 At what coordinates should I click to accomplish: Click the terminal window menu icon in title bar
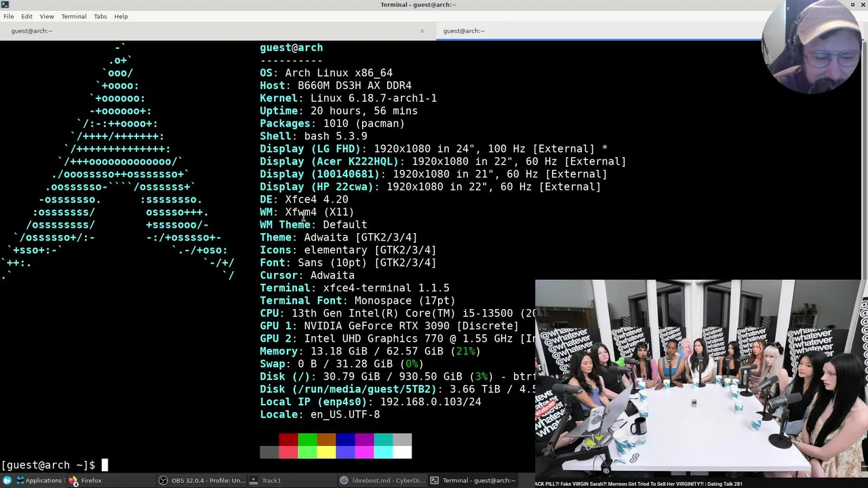(x=5, y=5)
